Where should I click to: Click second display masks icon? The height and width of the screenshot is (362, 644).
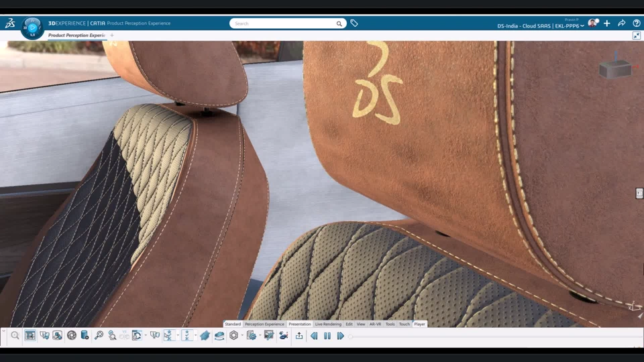(x=155, y=336)
